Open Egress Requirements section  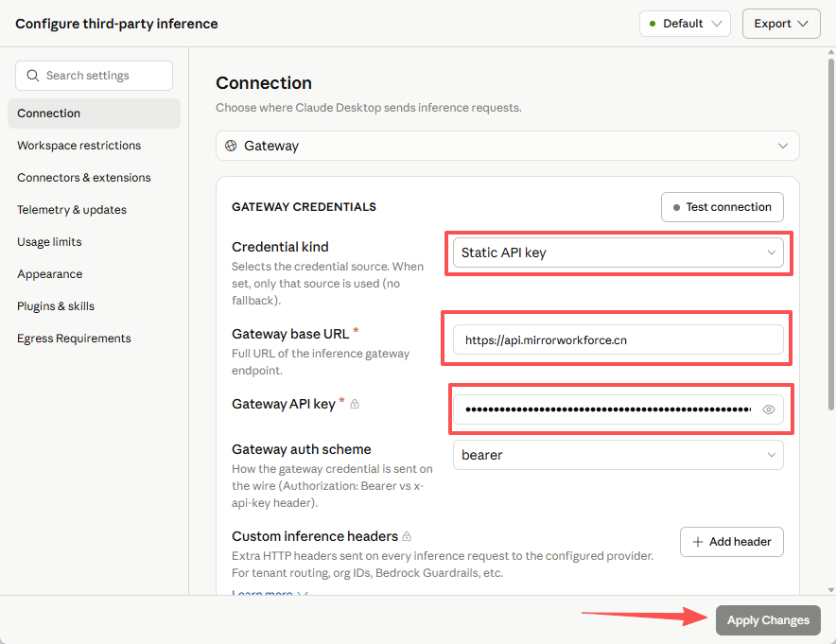tap(94, 339)
